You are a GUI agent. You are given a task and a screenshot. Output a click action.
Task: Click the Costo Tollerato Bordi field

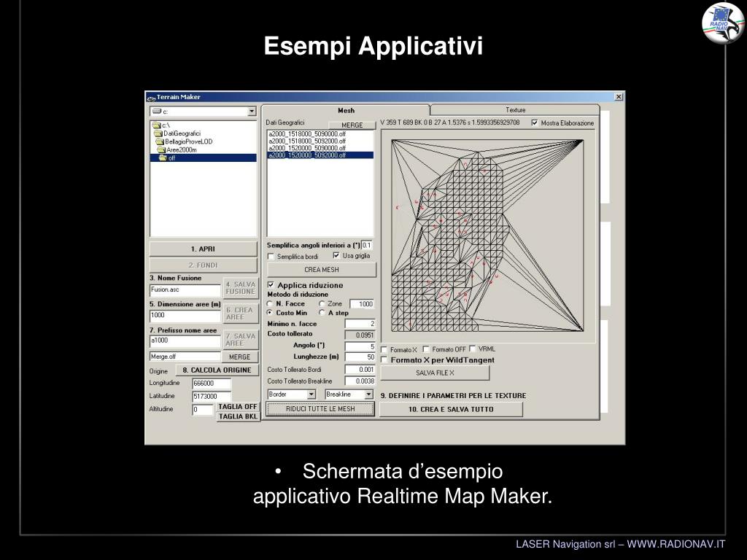point(360,370)
